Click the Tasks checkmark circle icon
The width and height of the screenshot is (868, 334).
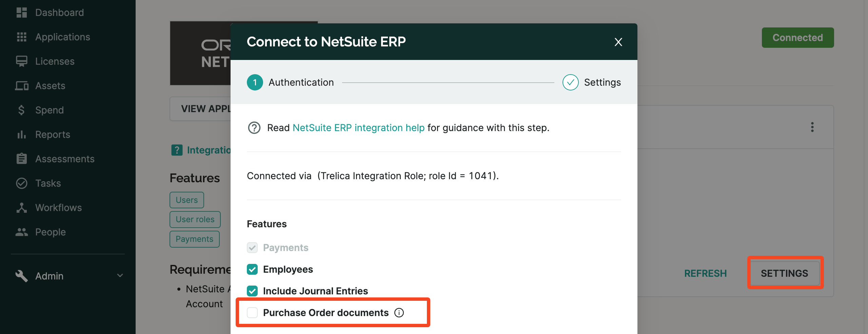22,183
